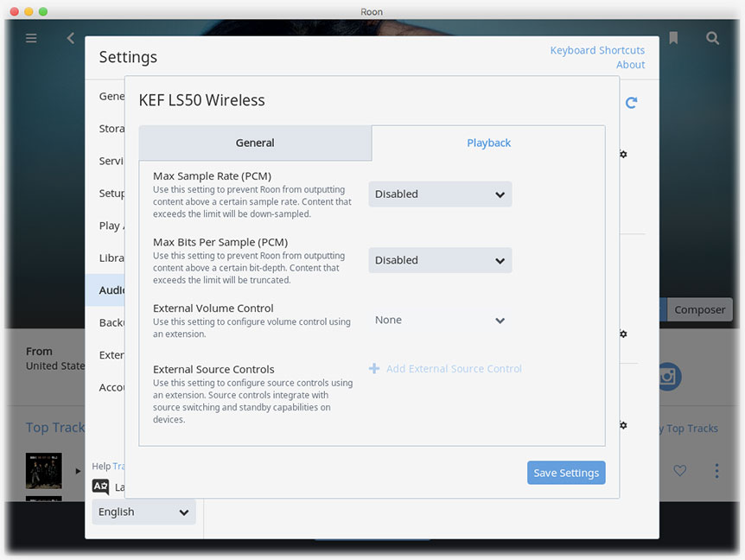Open the Max Sample Rate dropdown
Viewport: 745px width, 560px height.
[x=440, y=194]
